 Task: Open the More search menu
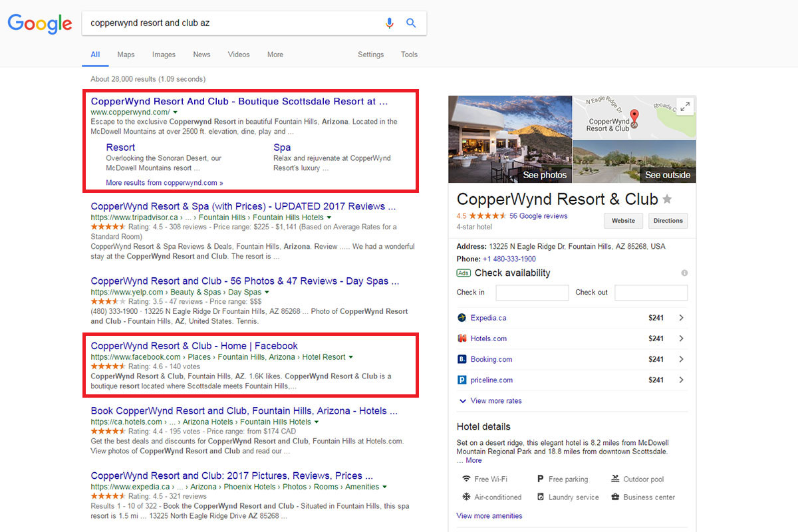pos(275,55)
